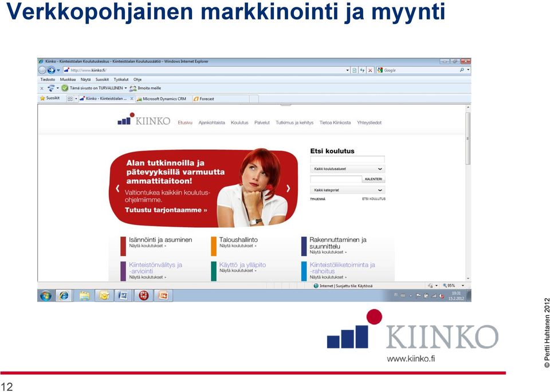This screenshot has width=550, height=392.
Task: Open the Muokkaa menu
Action: [x=68, y=80]
